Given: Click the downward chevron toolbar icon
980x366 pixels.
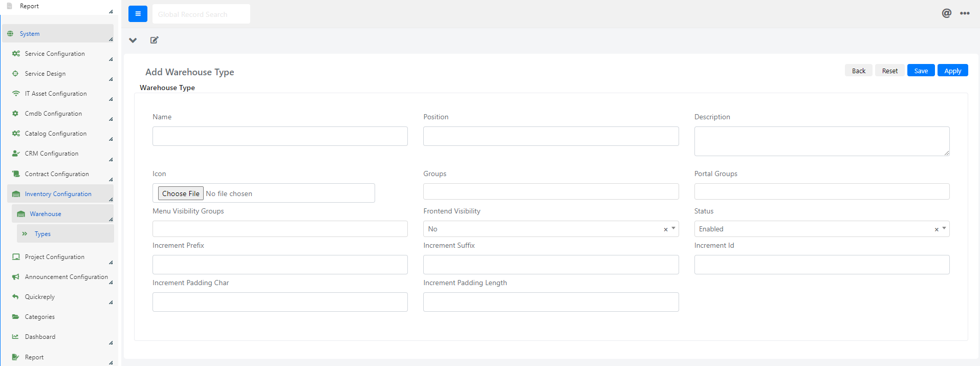Looking at the screenshot, I should pyautogui.click(x=133, y=40).
